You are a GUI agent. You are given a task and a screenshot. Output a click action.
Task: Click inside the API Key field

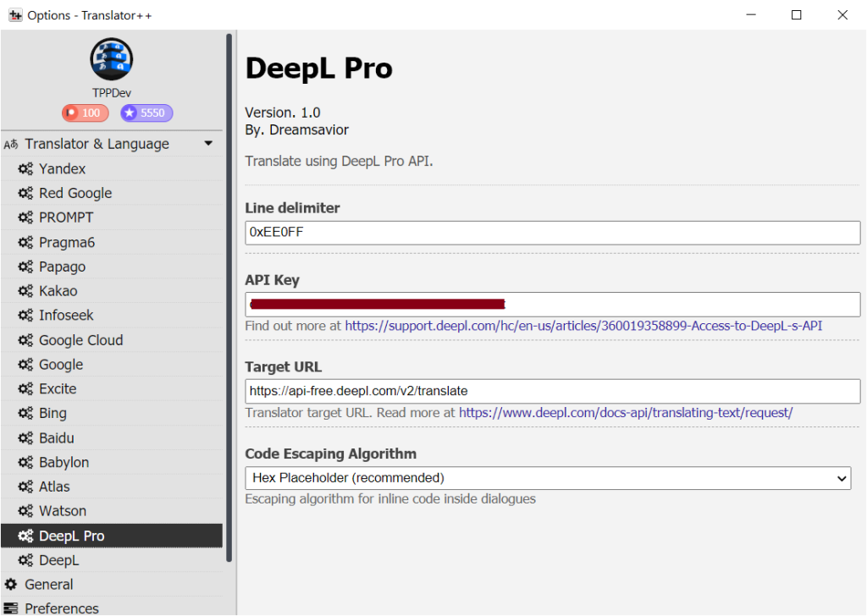click(x=550, y=304)
